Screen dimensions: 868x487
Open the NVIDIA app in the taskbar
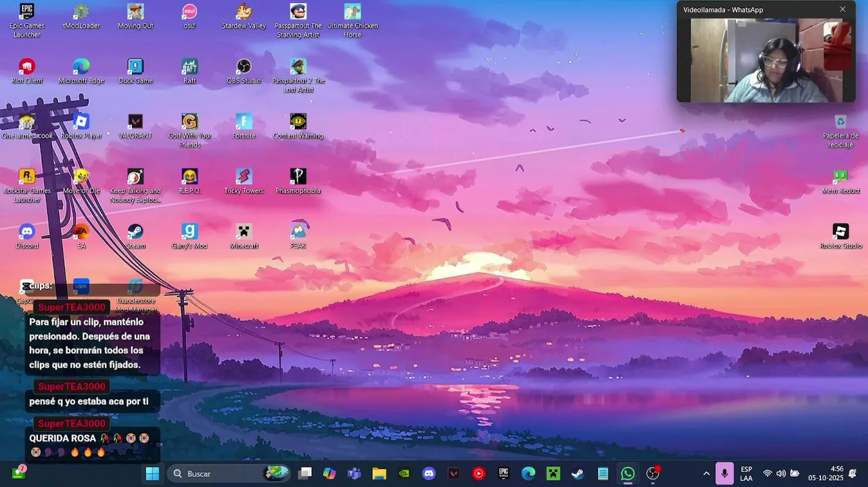(x=404, y=473)
